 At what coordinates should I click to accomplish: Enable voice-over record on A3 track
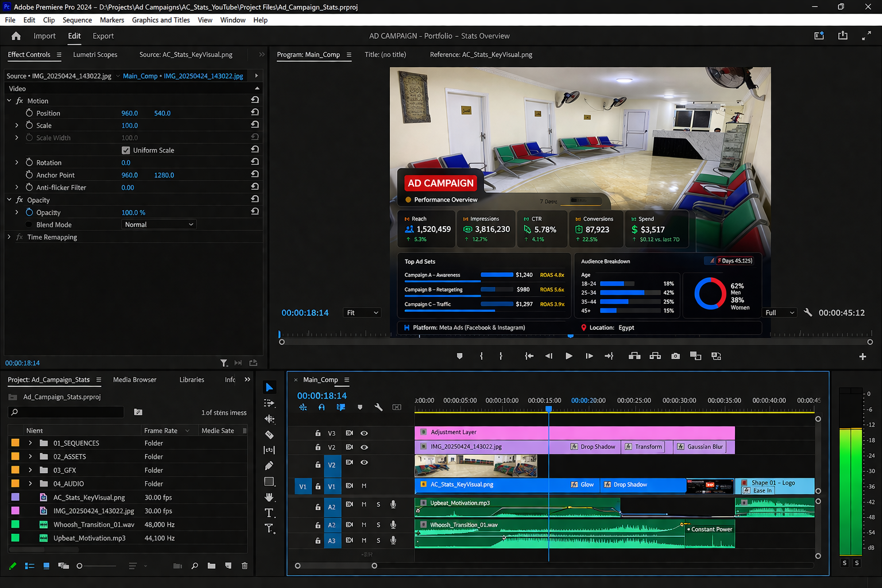click(x=393, y=540)
